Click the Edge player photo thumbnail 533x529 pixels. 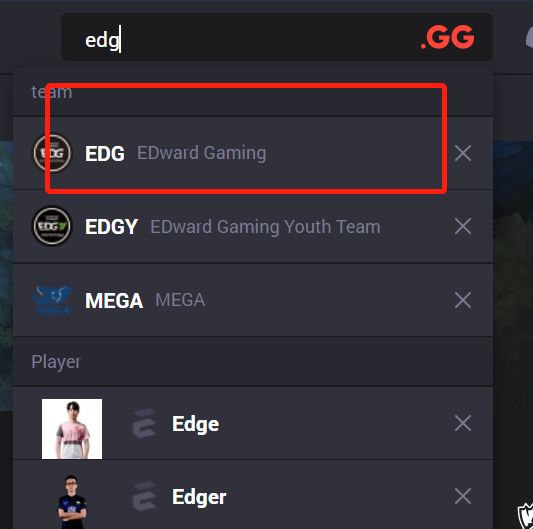click(x=72, y=429)
